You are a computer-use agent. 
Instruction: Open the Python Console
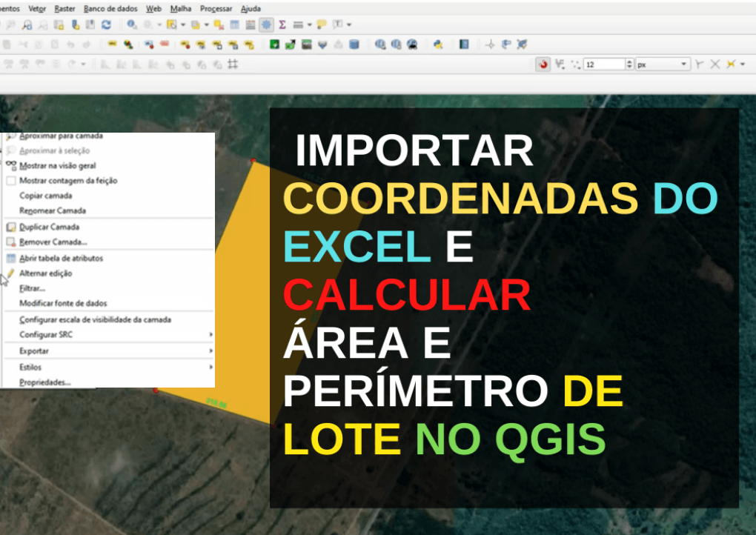(x=438, y=44)
